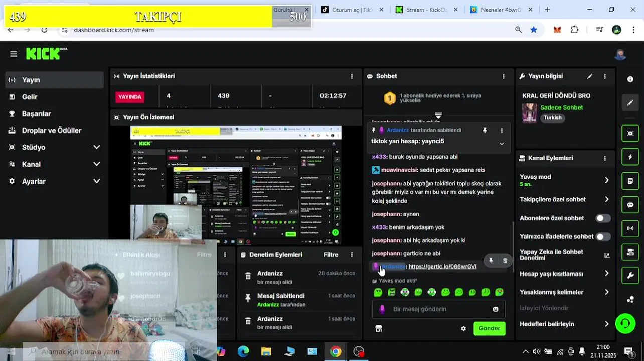Open Windows notification center icon
The image size is (644, 361).
(x=628, y=351)
